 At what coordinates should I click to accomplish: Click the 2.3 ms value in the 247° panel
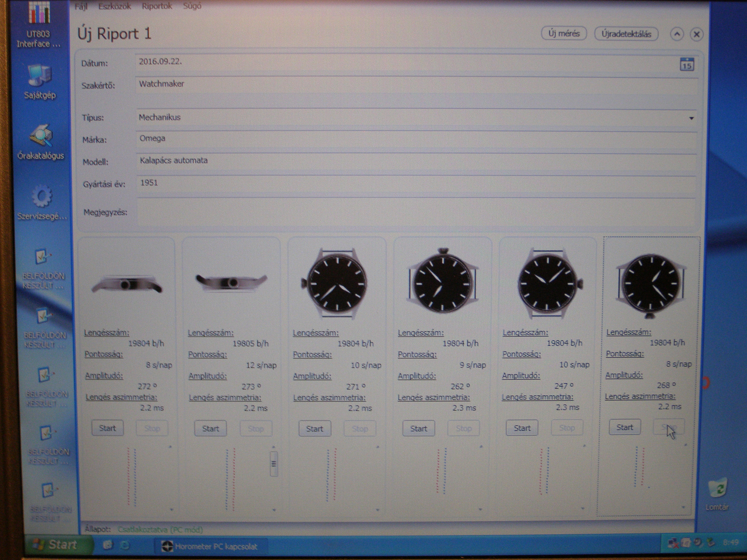(x=568, y=407)
